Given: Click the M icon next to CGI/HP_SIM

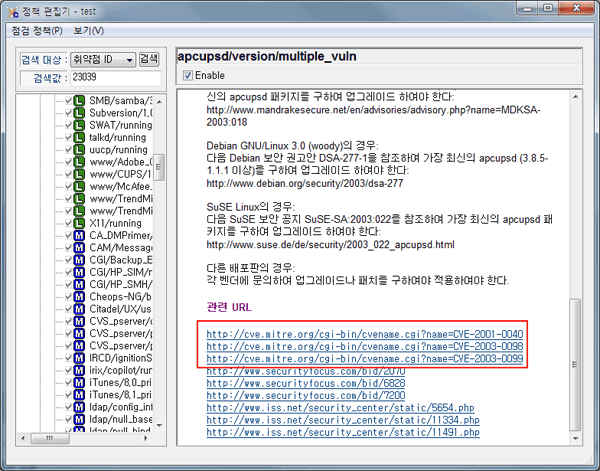Looking at the screenshot, I should tap(79, 272).
